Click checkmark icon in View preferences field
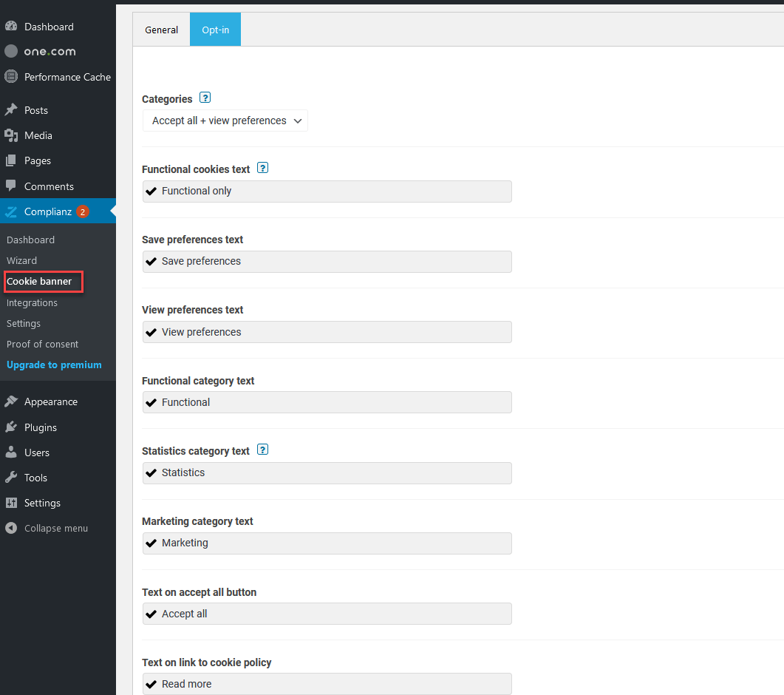Screen dimensions: 784x695 point(151,332)
